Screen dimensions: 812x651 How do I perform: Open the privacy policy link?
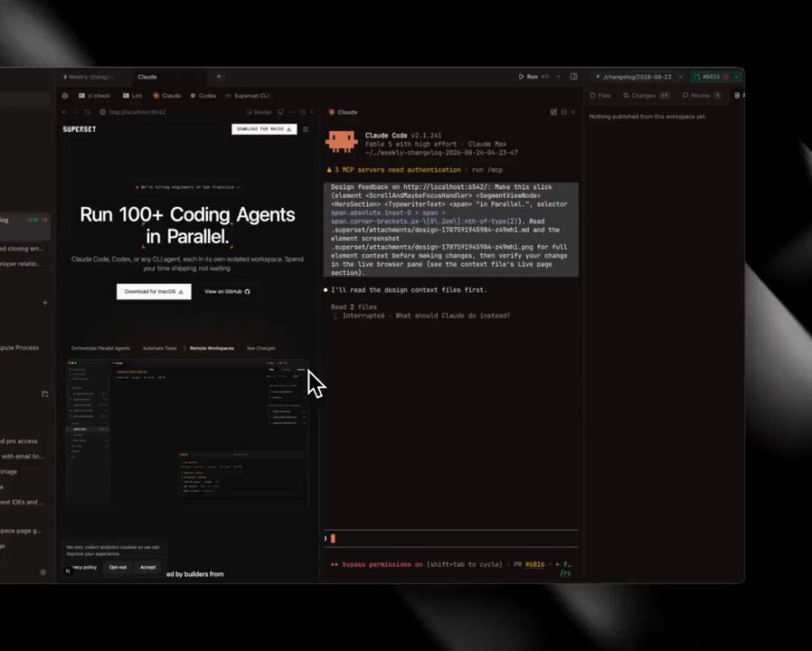84,567
